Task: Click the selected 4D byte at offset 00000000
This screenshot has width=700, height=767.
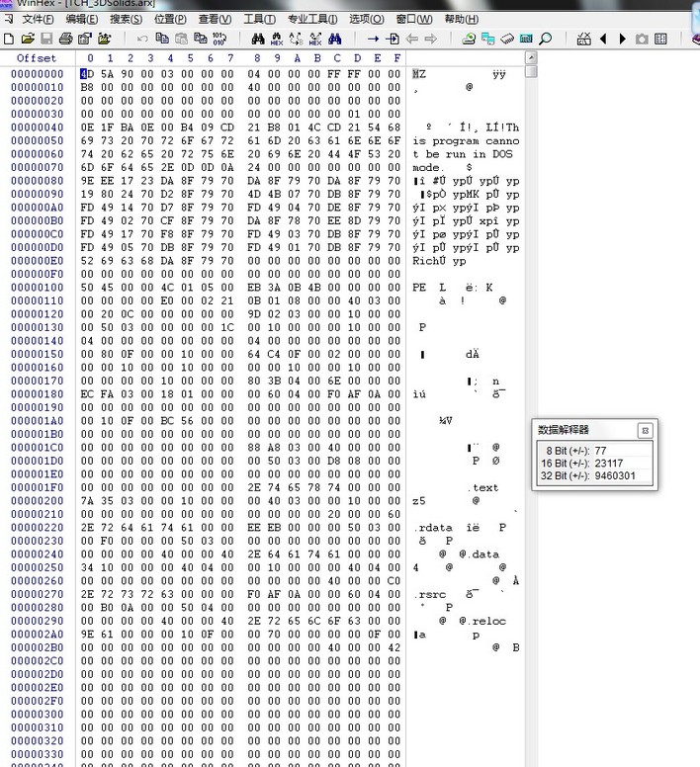Action: [88, 74]
